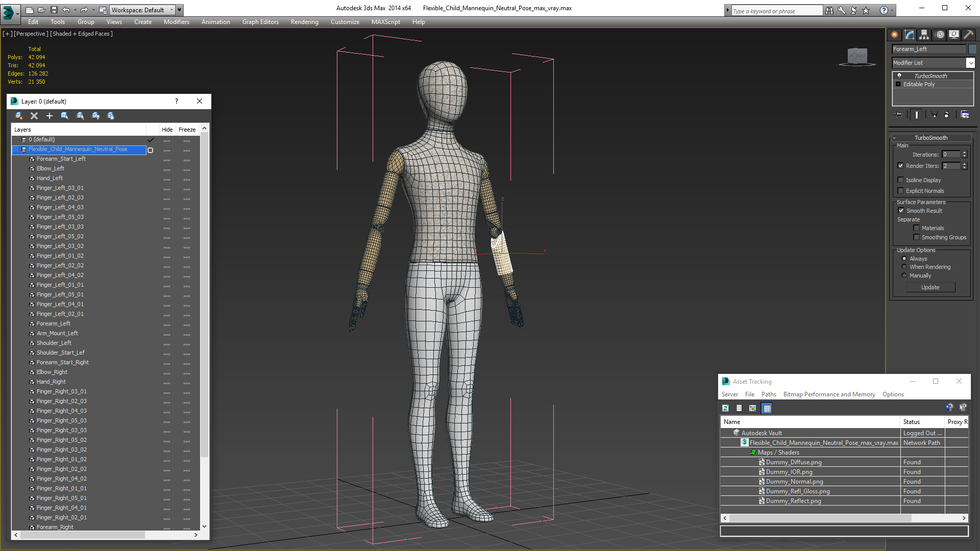Screen dimensions: 980x551
Task: Click the Forearm_Left object color swatch
Action: pos(973,49)
